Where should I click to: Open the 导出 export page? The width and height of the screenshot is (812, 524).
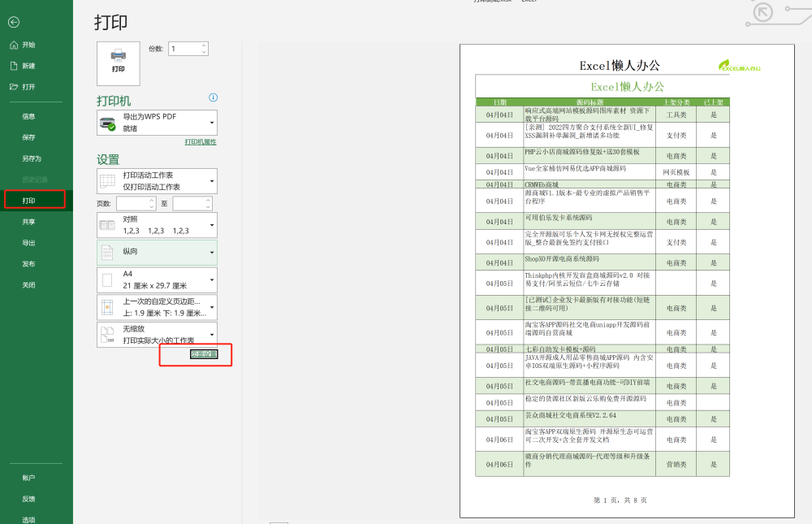tap(28, 243)
